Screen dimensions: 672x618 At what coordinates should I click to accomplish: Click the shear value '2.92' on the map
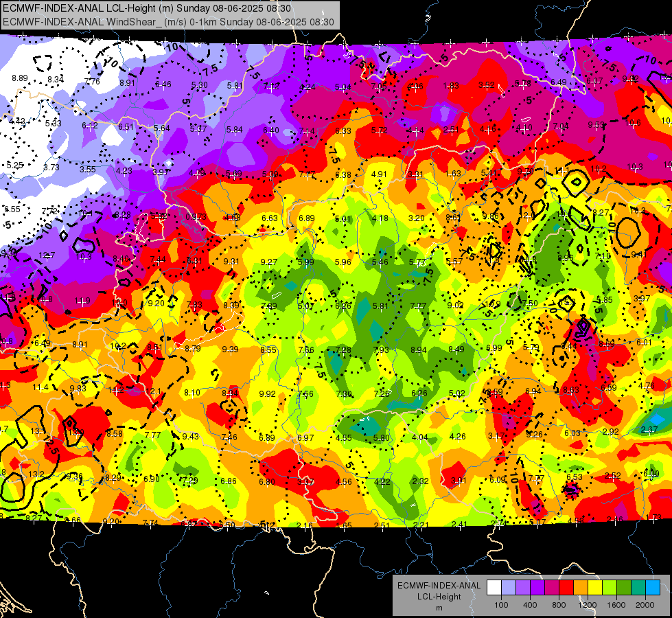pyautogui.click(x=610, y=431)
